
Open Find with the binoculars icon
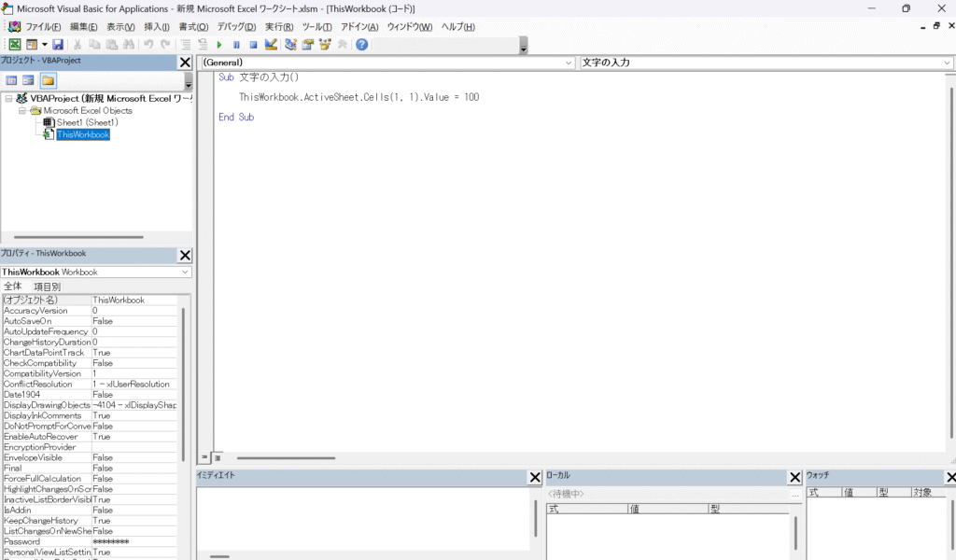tap(129, 45)
